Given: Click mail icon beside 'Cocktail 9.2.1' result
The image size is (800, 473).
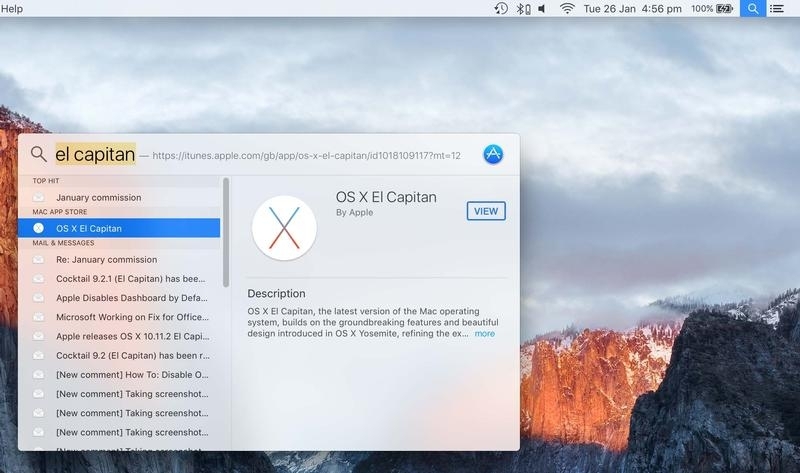Looking at the screenshot, I should point(38,279).
